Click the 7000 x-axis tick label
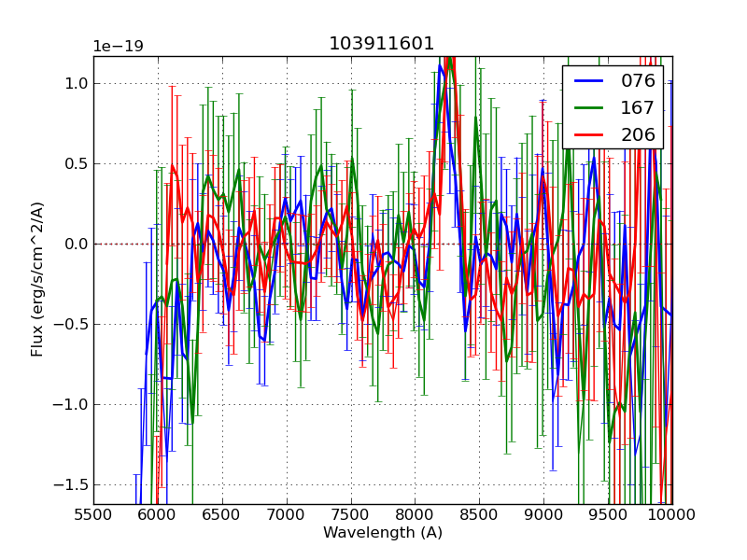Image resolution: width=747 pixels, height=560 pixels. tap(287, 514)
